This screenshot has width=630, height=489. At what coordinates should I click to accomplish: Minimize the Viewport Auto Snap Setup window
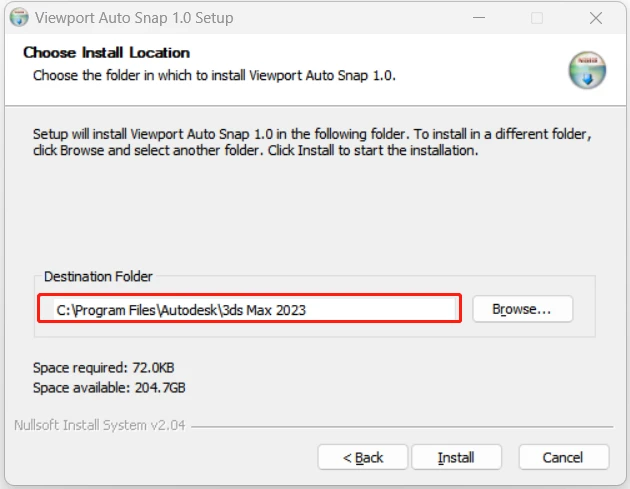click(x=479, y=18)
